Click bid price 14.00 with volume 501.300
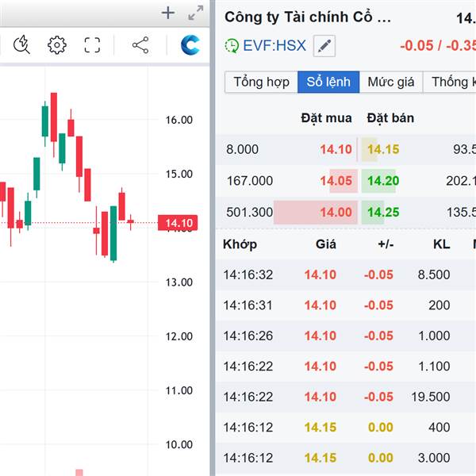476x476 pixels. (x=336, y=212)
